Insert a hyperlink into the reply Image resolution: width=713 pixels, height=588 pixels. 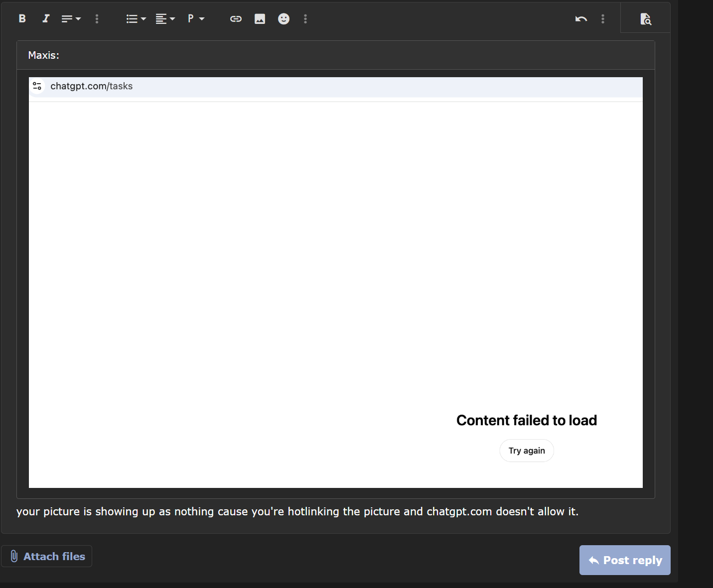point(236,18)
